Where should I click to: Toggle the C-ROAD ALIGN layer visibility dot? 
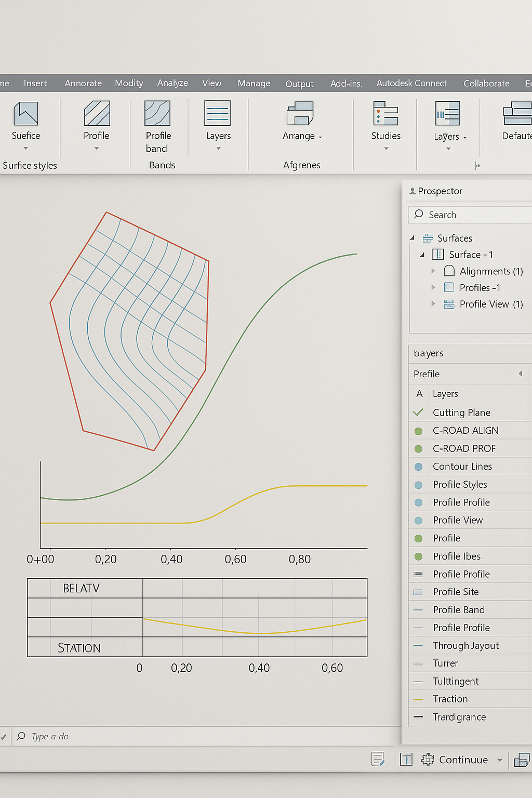pos(418,431)
